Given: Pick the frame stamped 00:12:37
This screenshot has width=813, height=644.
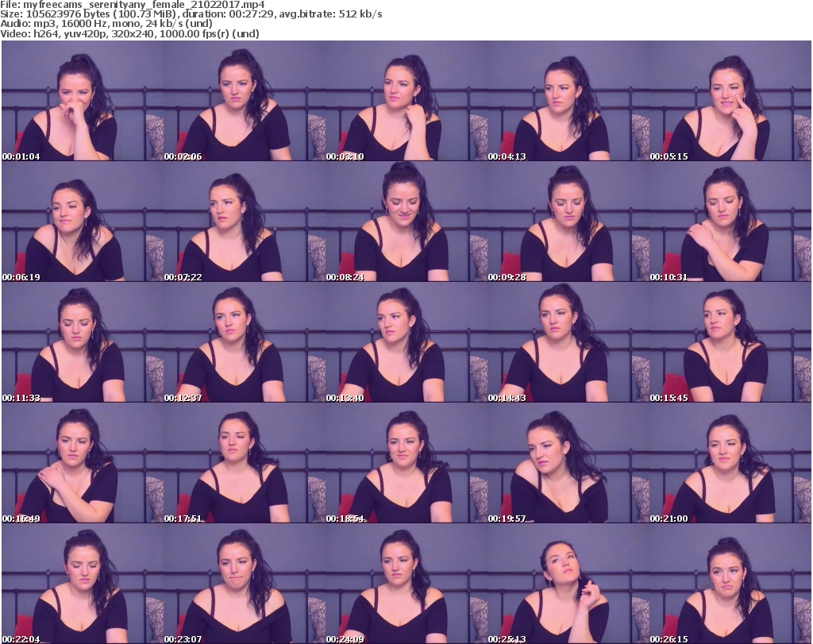Looking at the screenshot, I should [245, 342].
